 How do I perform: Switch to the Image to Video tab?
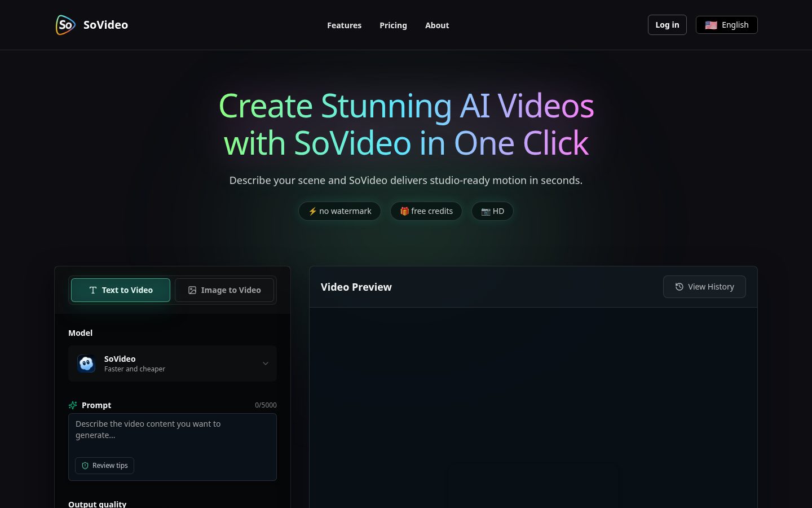click(224, 290)
